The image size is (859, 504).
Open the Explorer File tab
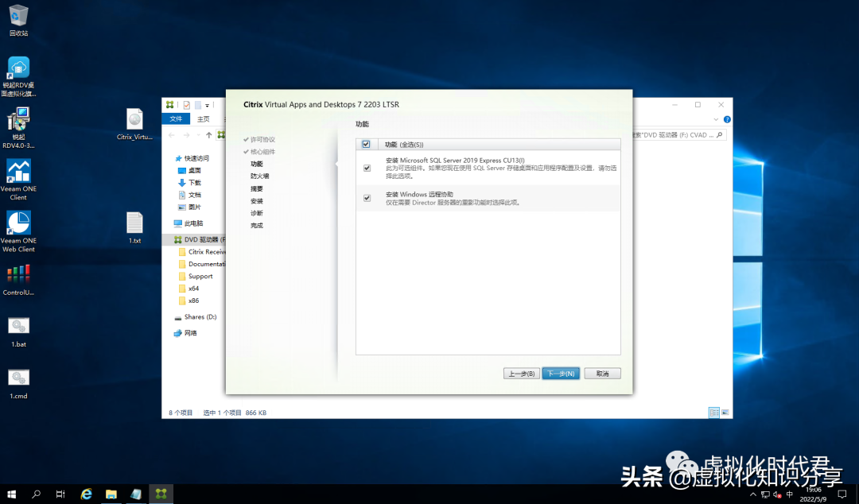pos(176,119)
